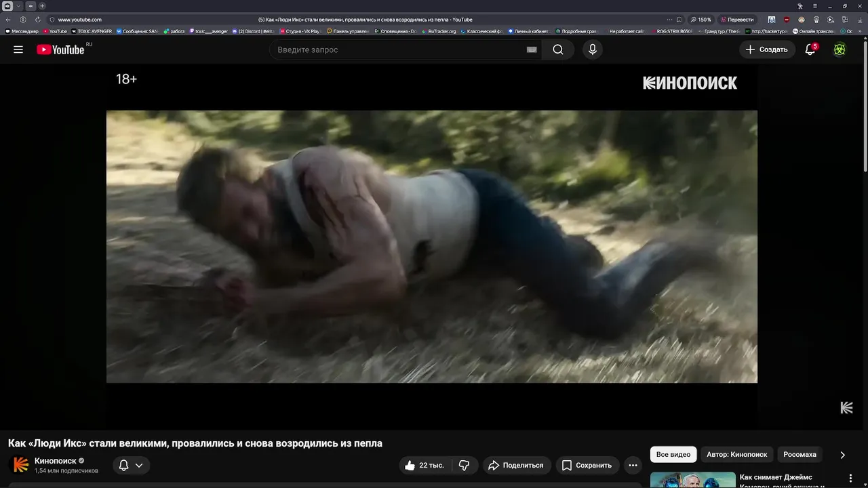
Task: Open the more actions three-dots menu
Action: (633, 465)
